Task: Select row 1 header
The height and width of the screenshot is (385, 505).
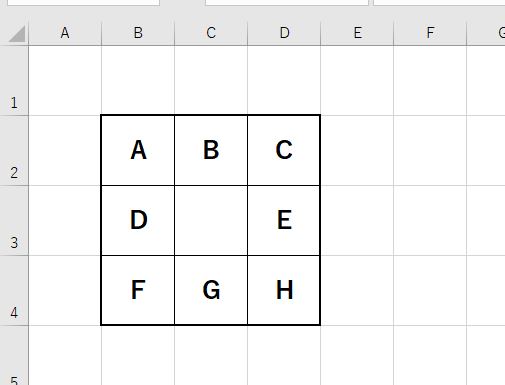Action: click(14, 80)
